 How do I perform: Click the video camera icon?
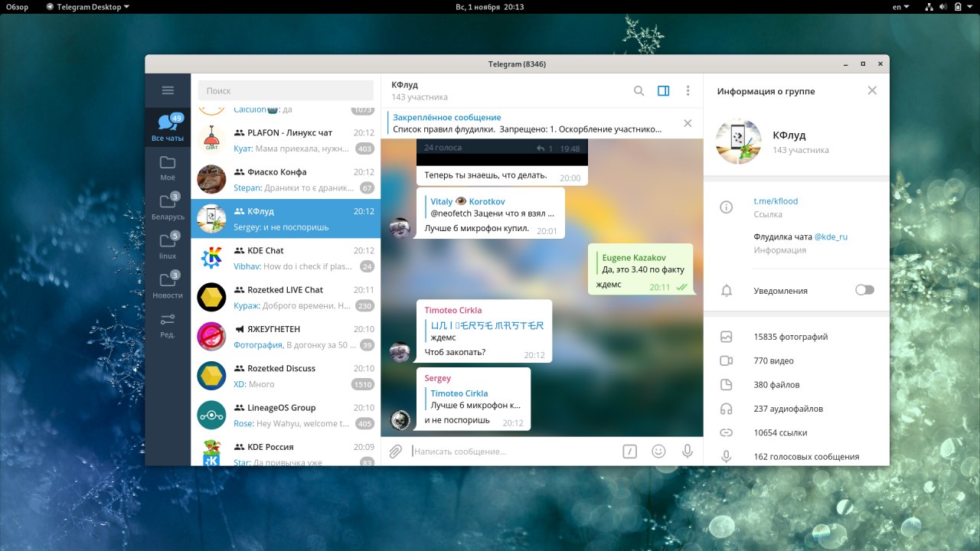pos(727,360)
